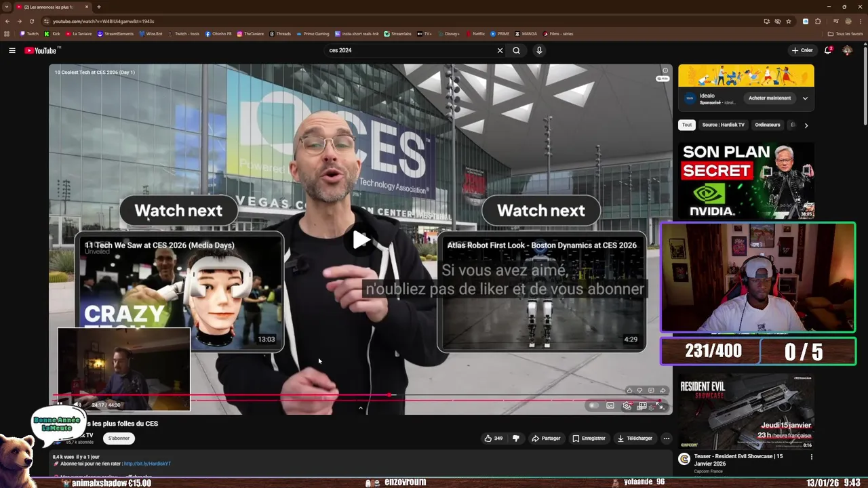Go to the YouTube home logo
The width and height of the screenshot is (868, 488).
[x=42, y=50]
